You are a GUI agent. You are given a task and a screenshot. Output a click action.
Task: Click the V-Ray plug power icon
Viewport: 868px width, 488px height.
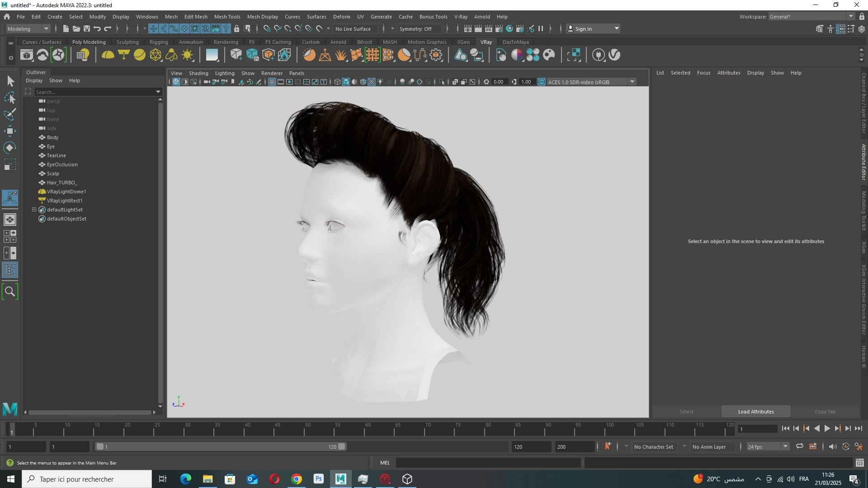point(599,55)
